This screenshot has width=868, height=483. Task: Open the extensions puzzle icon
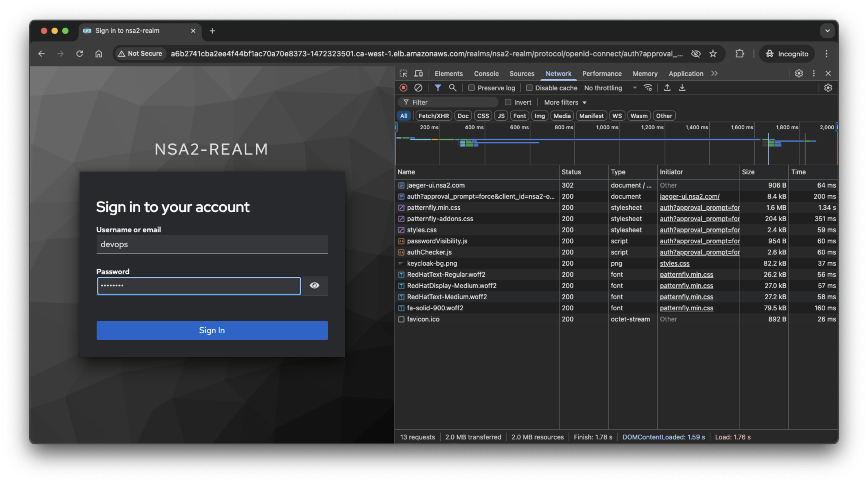coord(740,54)
